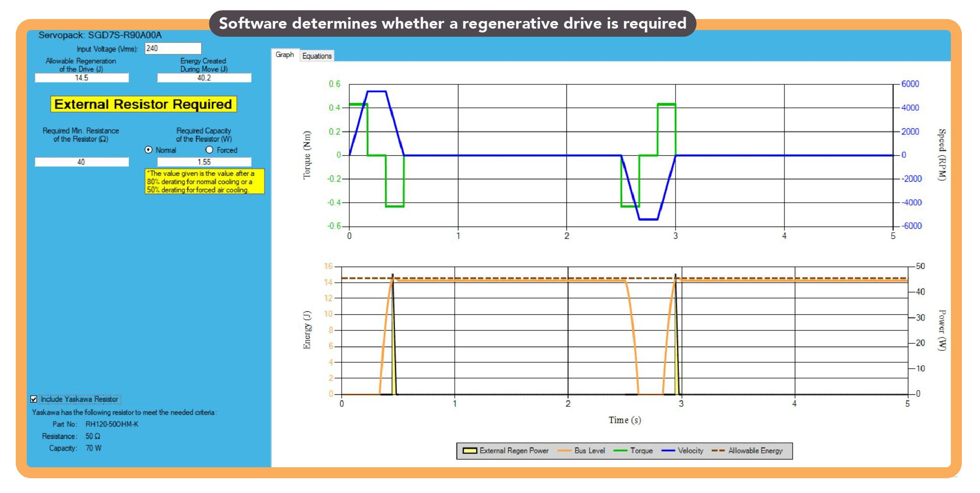
Task: Click the External Resistor Required banner
Action: (x=144, y=104)
